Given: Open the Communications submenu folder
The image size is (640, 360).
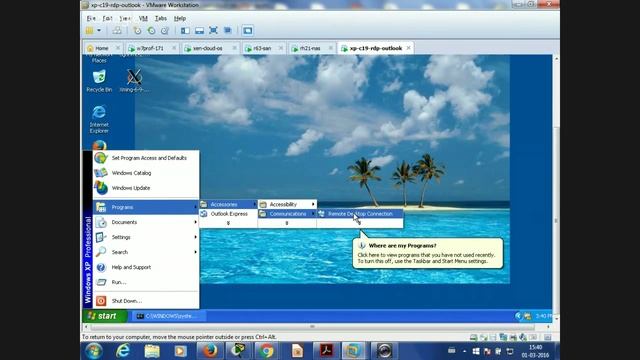Looking at the screenshot, I should tap(287, 213).
